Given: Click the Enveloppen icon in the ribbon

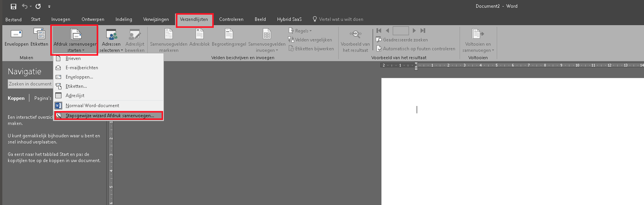Looking at the screenshot, I should pos(16,34).
